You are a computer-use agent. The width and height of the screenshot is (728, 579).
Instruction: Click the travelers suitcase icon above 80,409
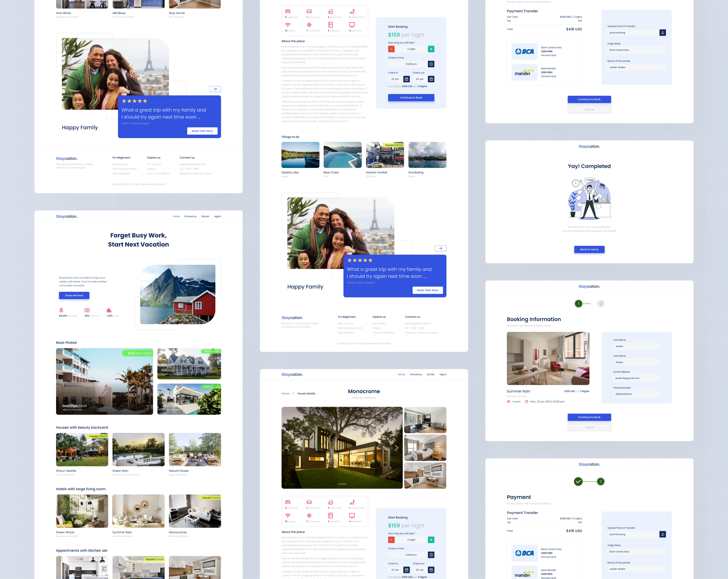(x=61, y=310)
